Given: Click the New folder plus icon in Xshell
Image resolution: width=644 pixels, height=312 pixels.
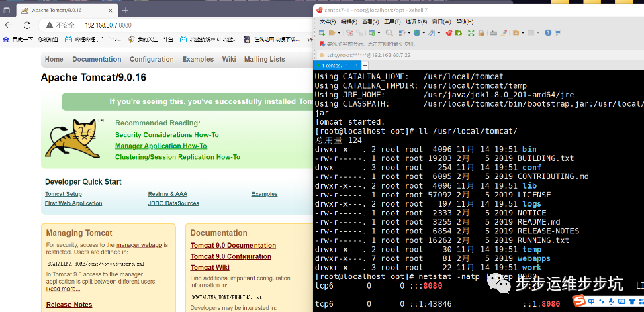Looking at the screenshot, I should point(516,33).
